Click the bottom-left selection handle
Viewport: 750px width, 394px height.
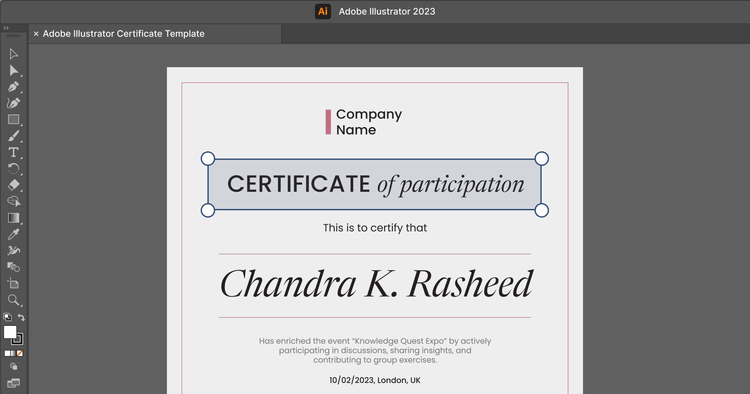pyautogui.click(x=208, y=210)
